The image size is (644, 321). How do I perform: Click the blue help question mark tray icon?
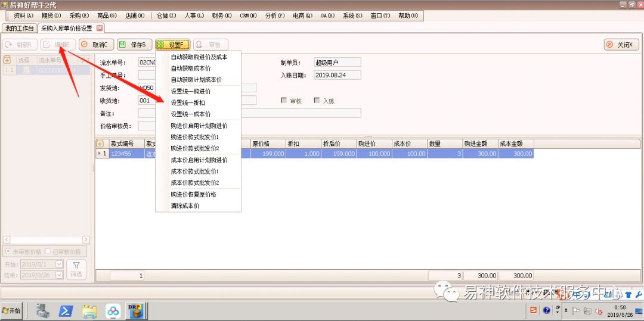pos(546,310)
